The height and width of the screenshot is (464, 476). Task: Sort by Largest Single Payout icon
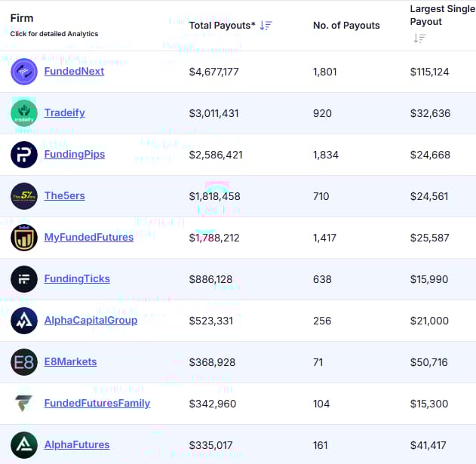point(419,38)
